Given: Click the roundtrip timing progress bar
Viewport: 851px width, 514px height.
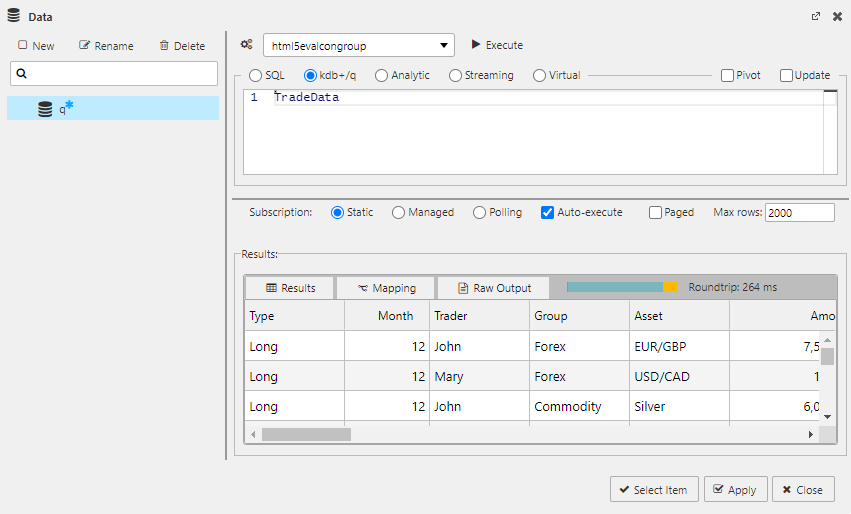Looking at the screenshot, I should (x=622, y=287).
